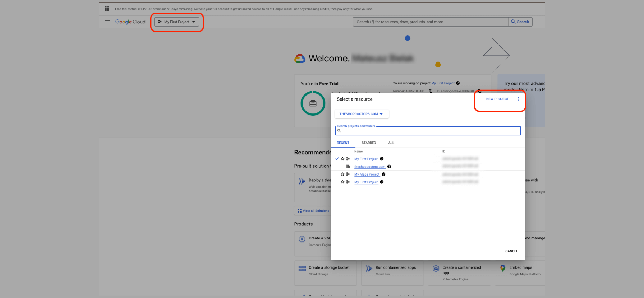Click the Cloud Storage bucket icon

302,269
